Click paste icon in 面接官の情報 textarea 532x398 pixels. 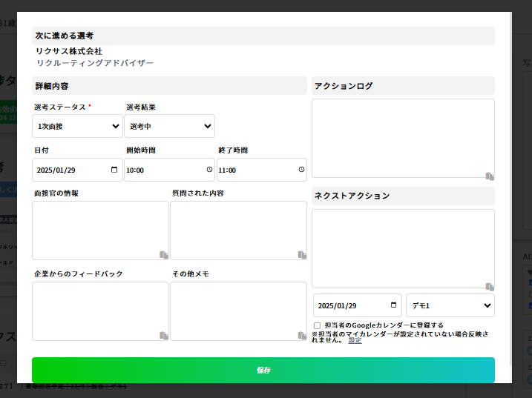(x=163, y=255)
